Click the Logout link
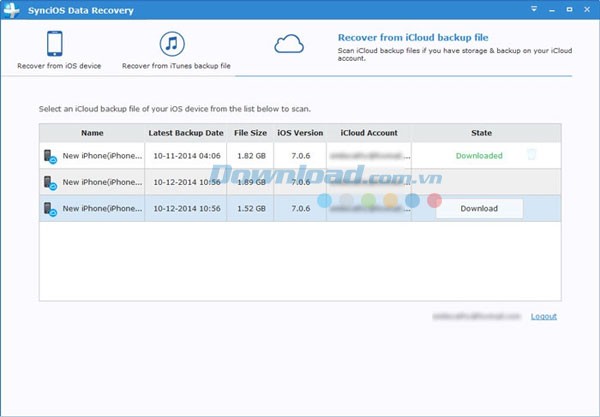 (543, 316)
